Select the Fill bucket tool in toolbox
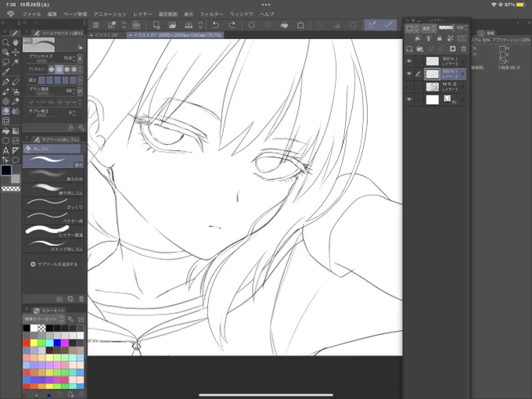Viewport: 532px width, 399px height. [x=5, y=131]
